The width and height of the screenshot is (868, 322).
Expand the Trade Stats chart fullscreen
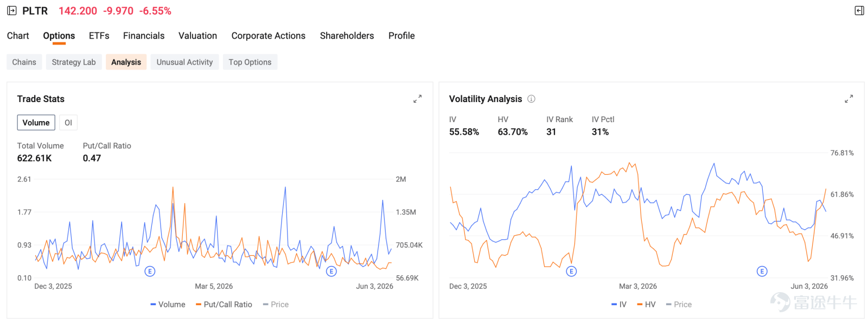417,99
